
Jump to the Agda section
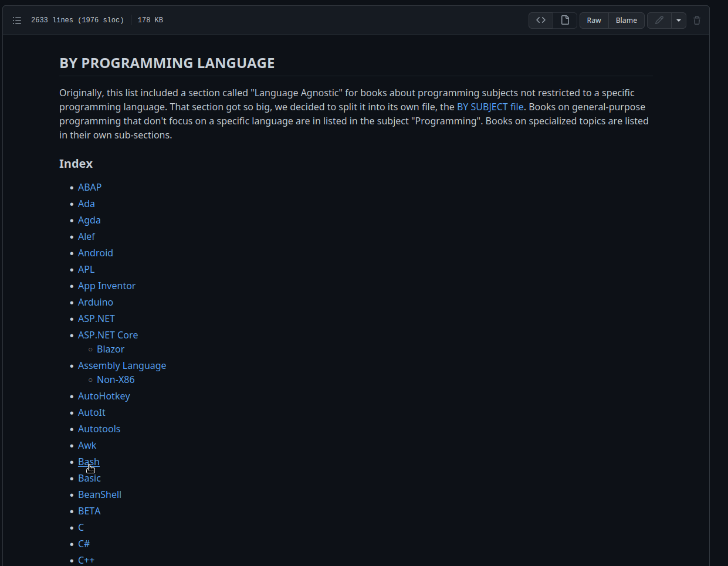pos(89,220)
